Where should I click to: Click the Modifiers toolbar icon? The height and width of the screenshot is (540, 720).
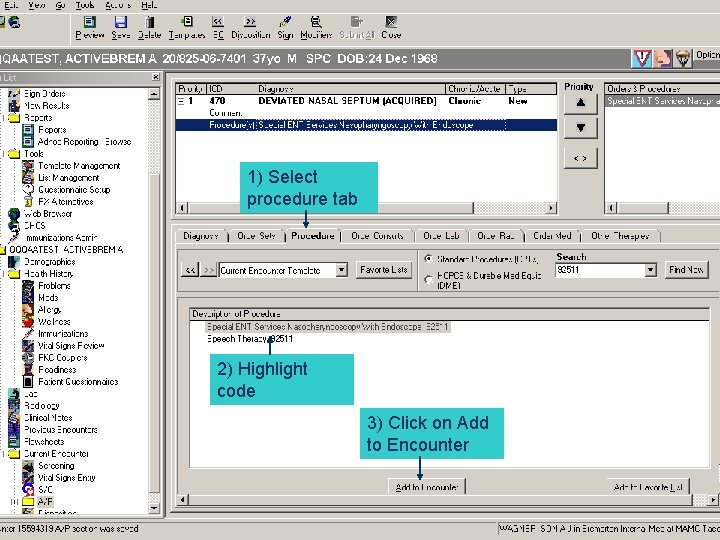pos(316,28)
